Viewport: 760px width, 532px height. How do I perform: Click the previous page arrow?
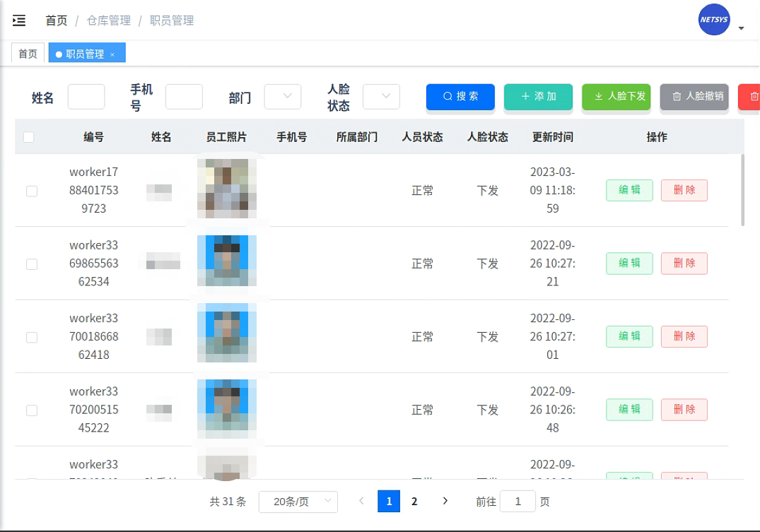click(x=361, y=501)
